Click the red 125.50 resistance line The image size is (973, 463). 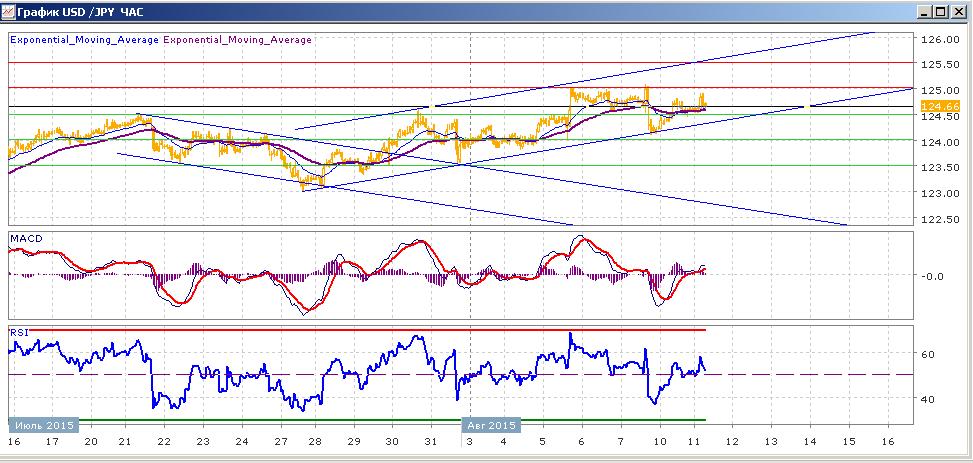(460, 63)
